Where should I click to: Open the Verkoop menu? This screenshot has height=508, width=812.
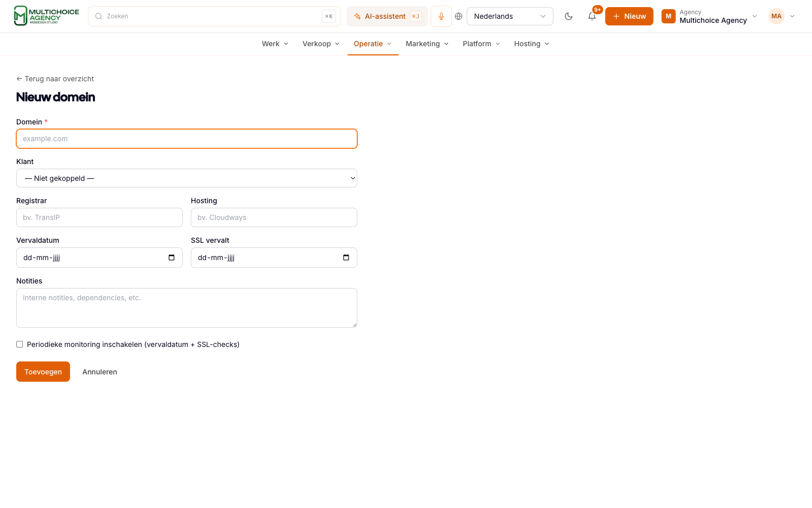(x=321, y=44)
